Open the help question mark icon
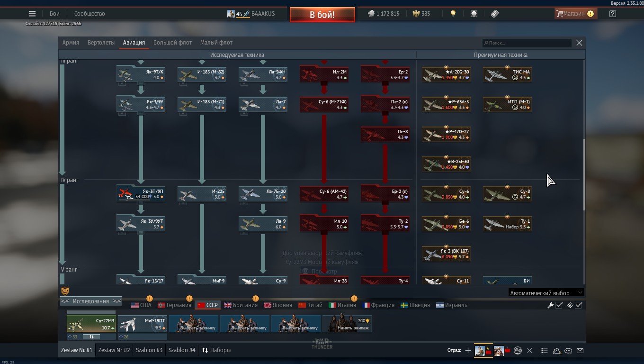This screenshot has height=364, width=644. pyautogui.click(x=613, y=14)
